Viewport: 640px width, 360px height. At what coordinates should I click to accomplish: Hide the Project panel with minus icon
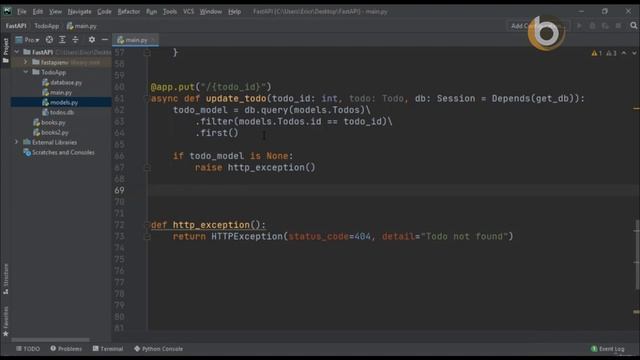click(104, 40)
